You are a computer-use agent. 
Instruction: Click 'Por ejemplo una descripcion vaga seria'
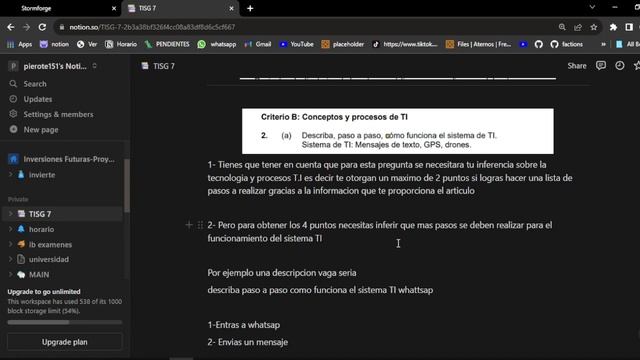coord(282,273)
